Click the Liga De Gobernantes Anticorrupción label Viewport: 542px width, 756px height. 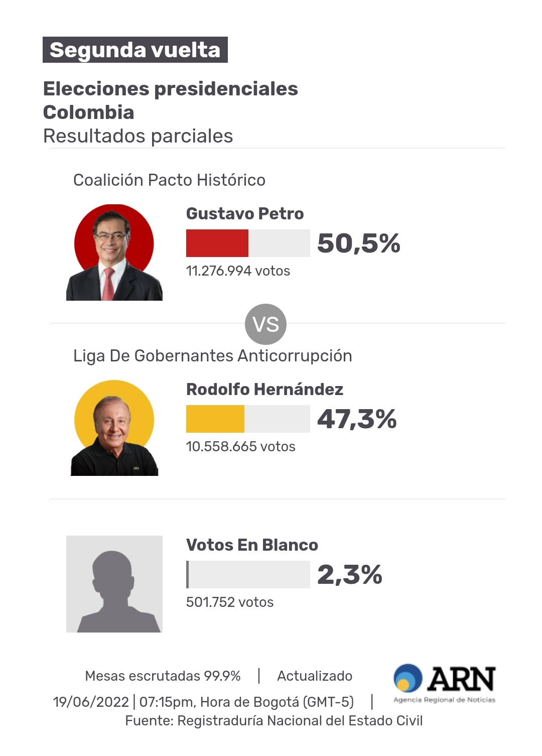pyautogui.click(x=213, y=355)
